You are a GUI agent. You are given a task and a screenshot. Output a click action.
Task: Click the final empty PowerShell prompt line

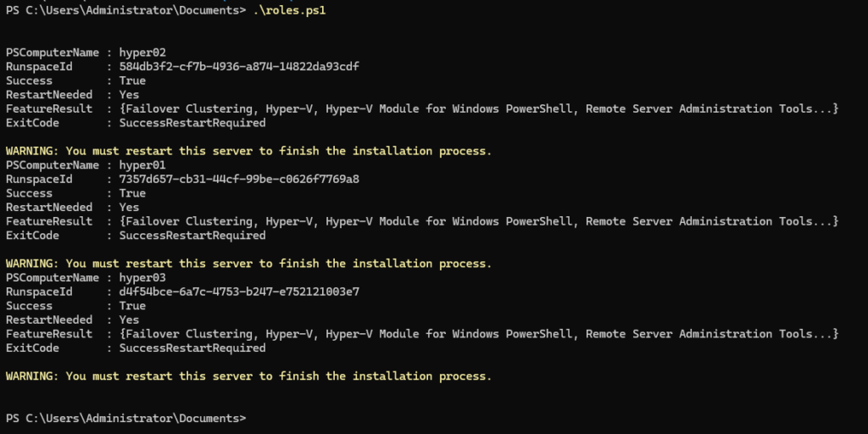[x=126, y=418]
